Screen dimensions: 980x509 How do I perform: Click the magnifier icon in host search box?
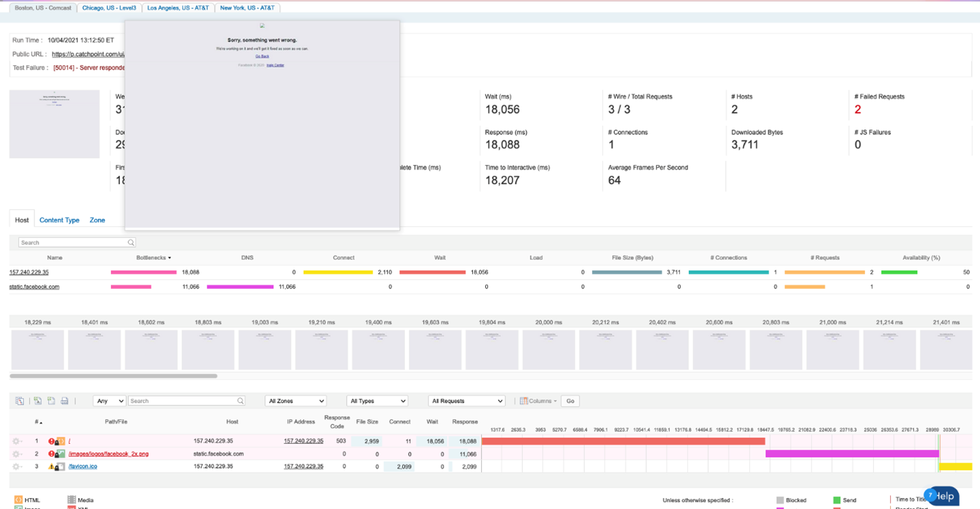(x=130, y=243)
